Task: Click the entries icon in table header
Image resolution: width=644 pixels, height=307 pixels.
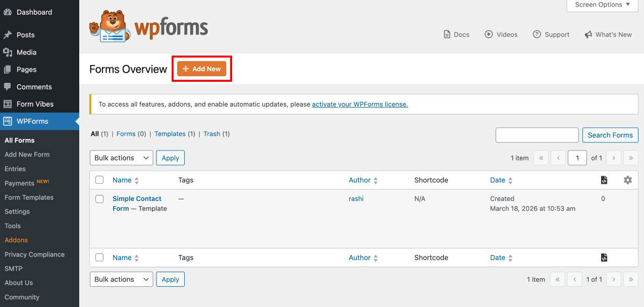Action: click(x=604, y=180)
